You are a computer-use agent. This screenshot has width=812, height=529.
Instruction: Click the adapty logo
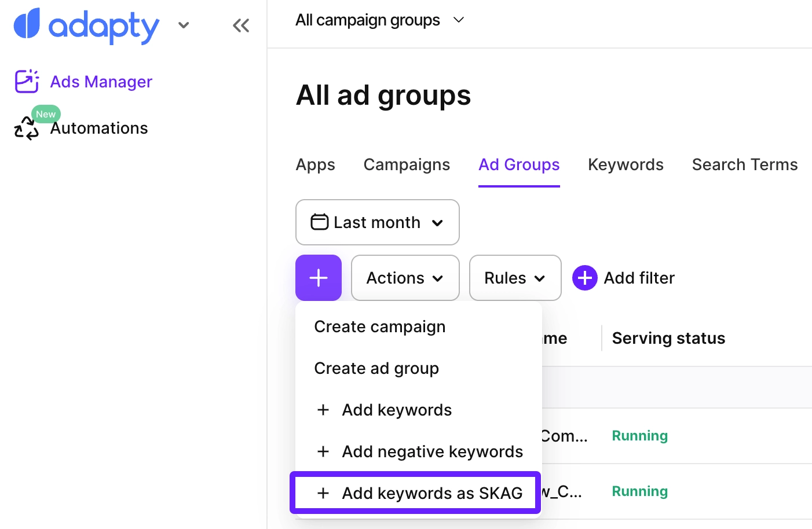pos(86,25)
